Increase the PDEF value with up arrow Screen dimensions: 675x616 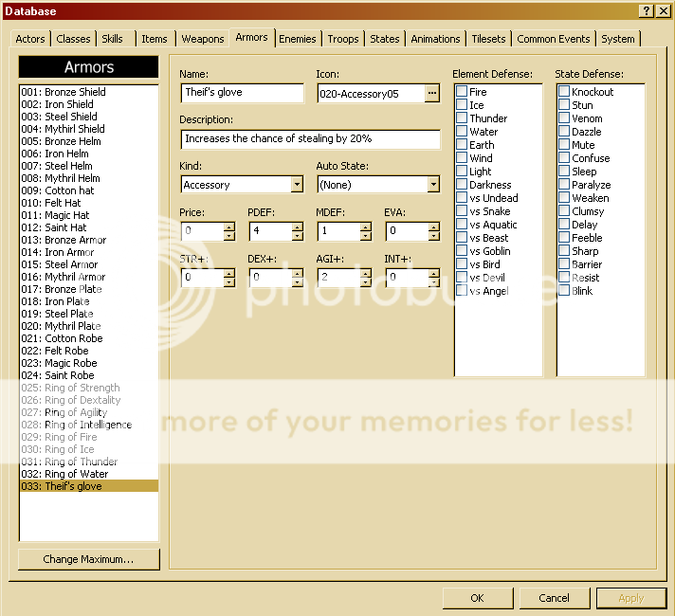point(297,226)
